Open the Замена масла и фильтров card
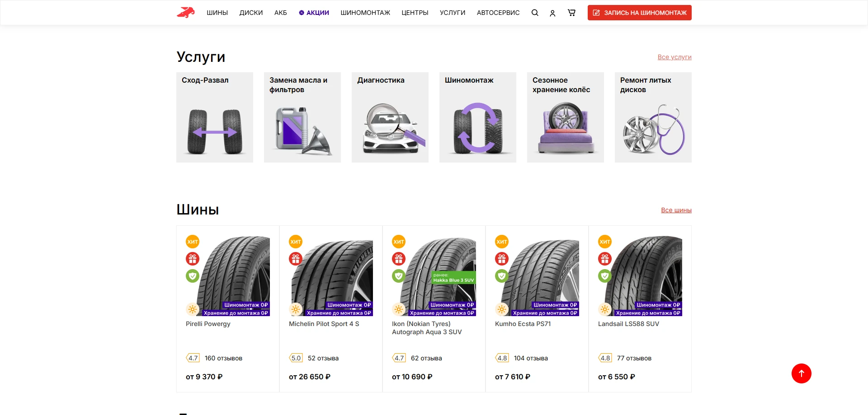 [x=302, y=117]
